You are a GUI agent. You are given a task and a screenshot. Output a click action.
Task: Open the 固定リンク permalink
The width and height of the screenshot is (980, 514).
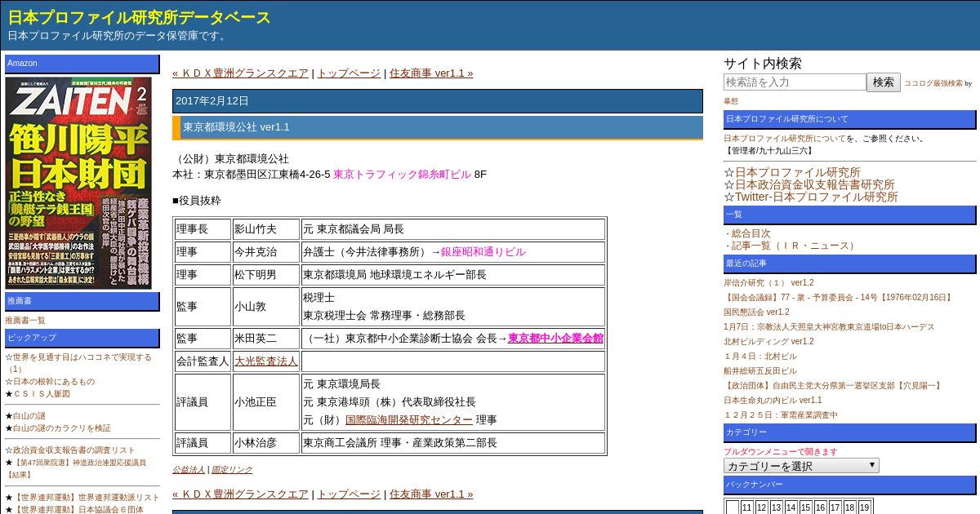[232, 469]
